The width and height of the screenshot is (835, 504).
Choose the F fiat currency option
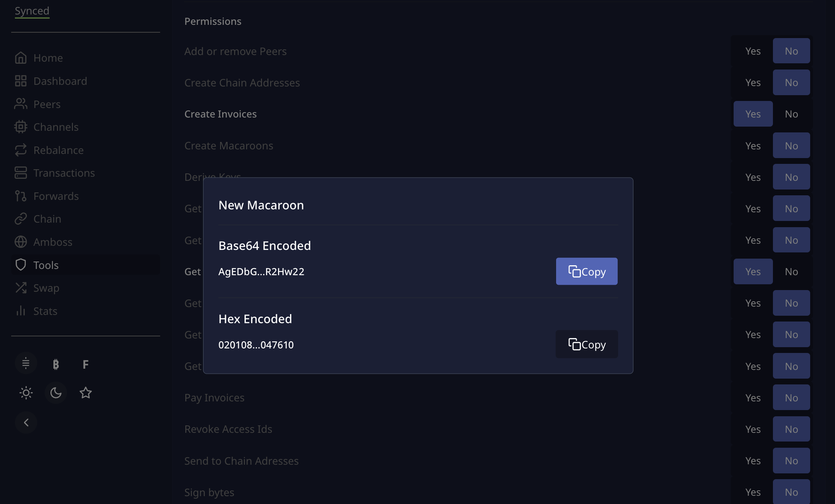(86, 364)
